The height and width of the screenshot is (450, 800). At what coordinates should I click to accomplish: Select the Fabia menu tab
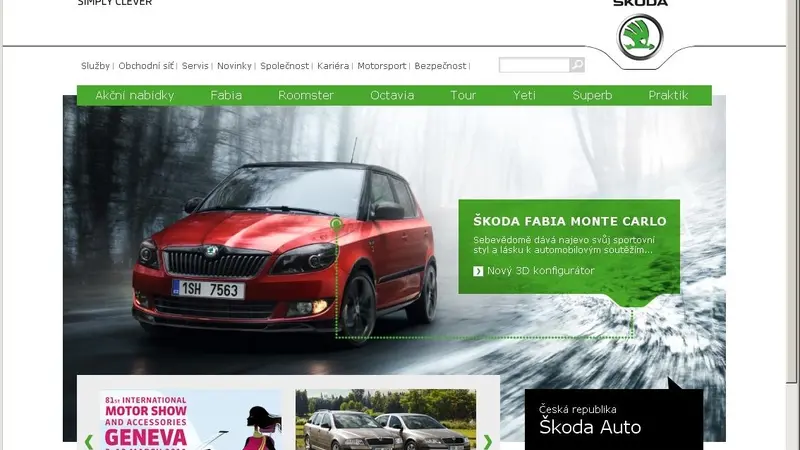tap(226, 95)
